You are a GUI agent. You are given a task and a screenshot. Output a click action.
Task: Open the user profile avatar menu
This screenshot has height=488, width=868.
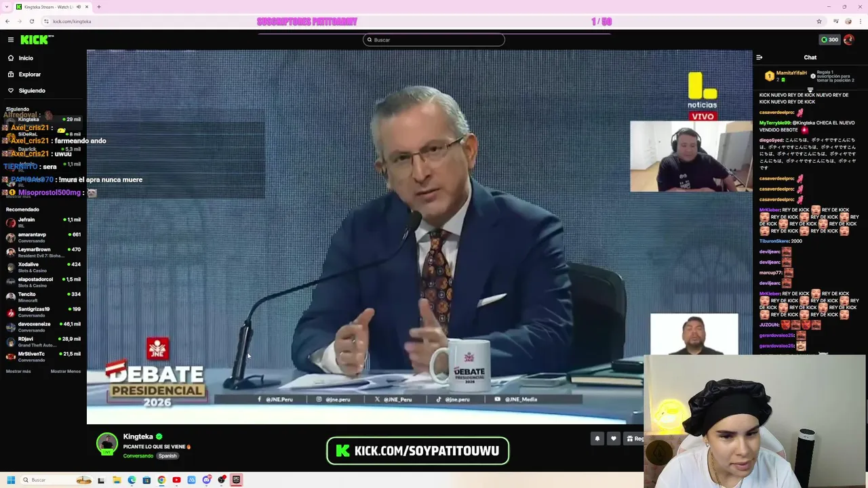[x=848, y=40]
